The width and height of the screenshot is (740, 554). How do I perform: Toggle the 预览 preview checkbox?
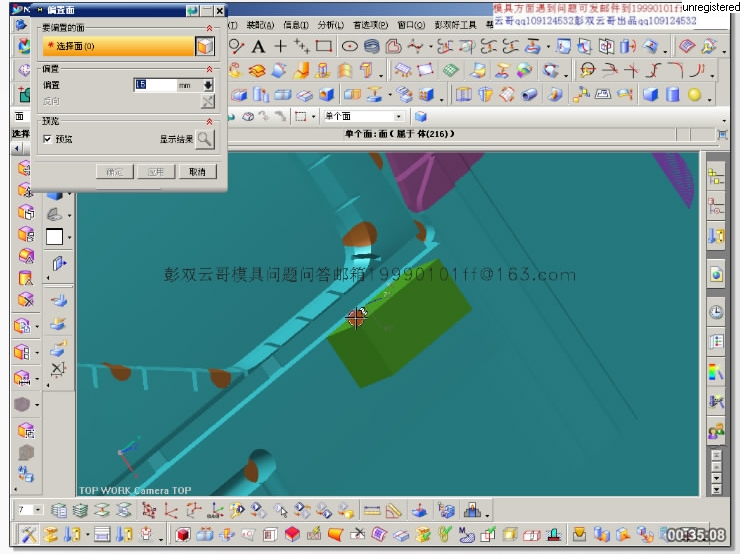(x=47, y=140)
